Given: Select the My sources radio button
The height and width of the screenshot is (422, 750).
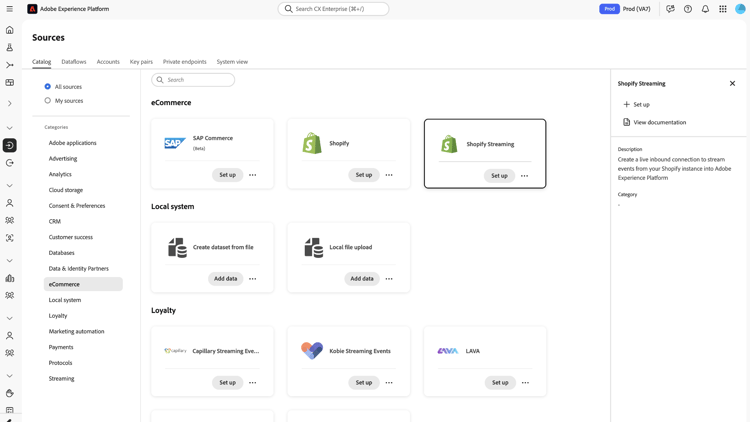Looking at the screenshot, I should [47, 100].
